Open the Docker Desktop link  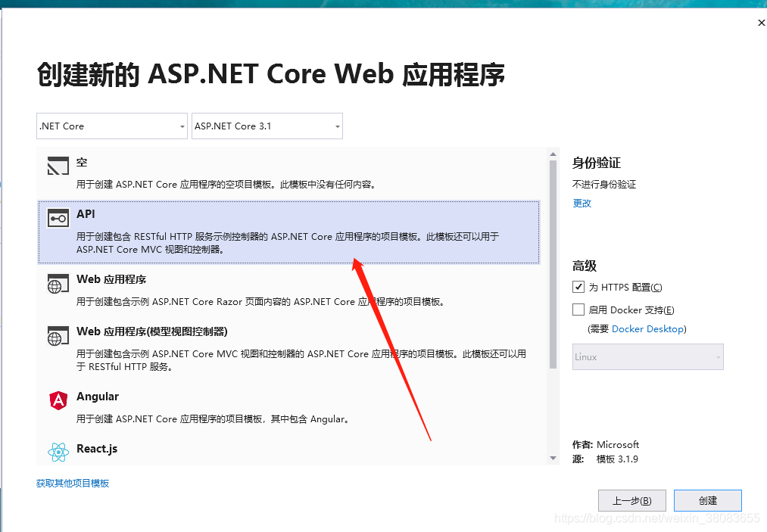647,329
